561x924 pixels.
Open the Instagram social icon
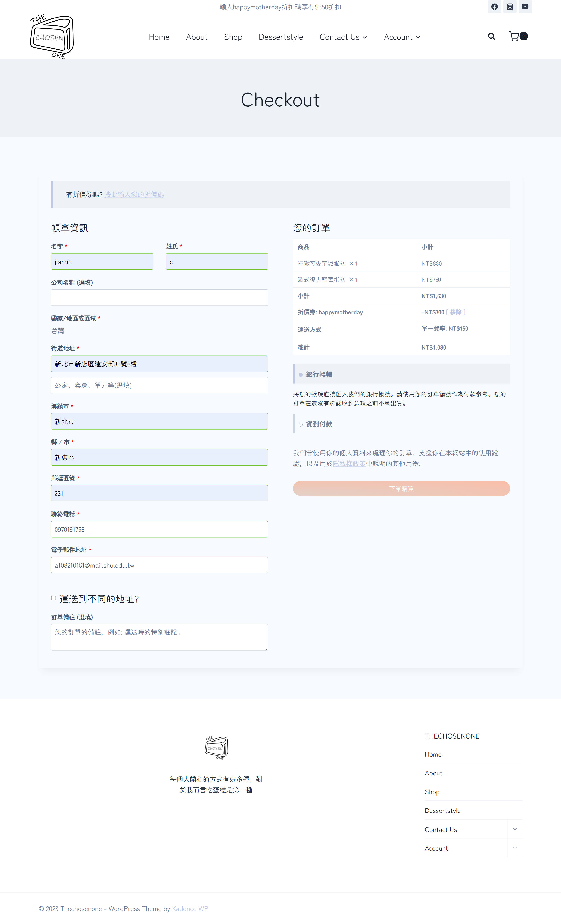click(x=510, y=7)
